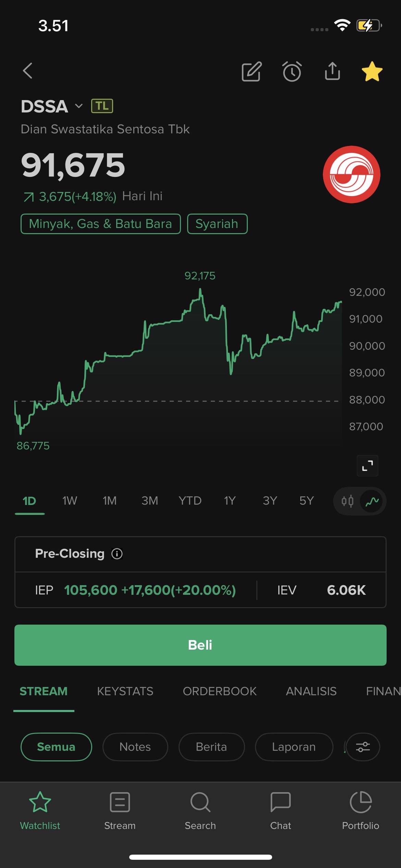Open the ORDERBOOK tab
This screenshot has height=868, width=401.
click(220, 691)
